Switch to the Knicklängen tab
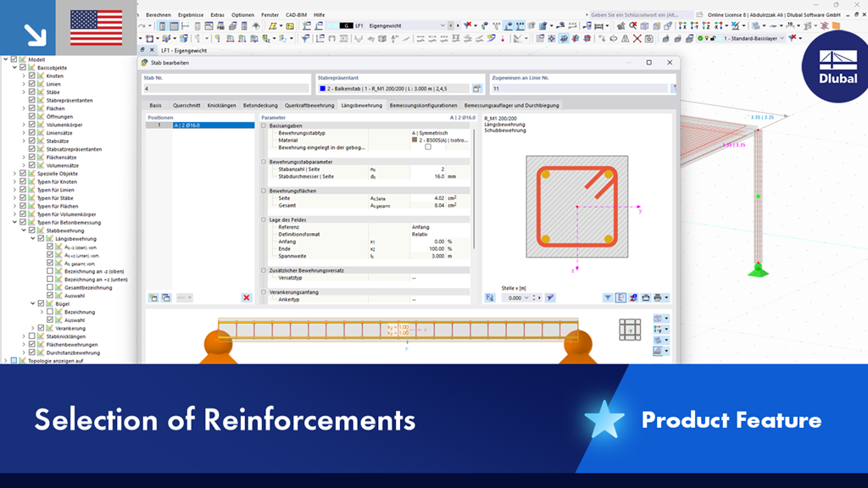868x488 pixels. coord(221,105)
